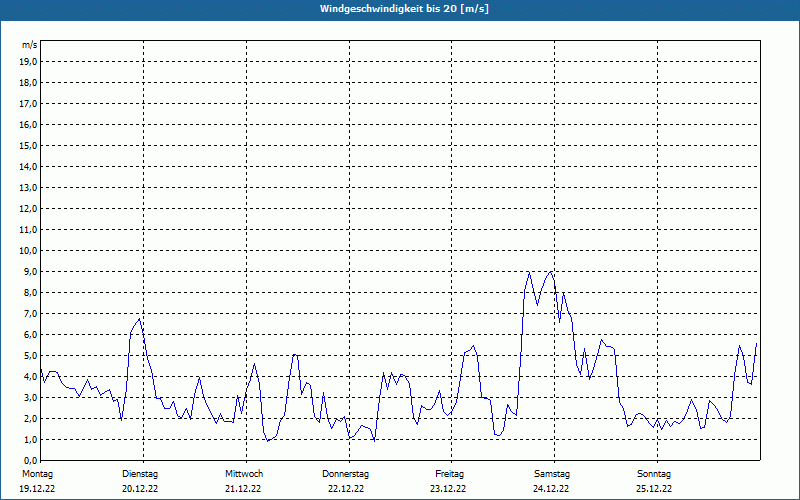Click the "Montag" day label

[37, 474]
